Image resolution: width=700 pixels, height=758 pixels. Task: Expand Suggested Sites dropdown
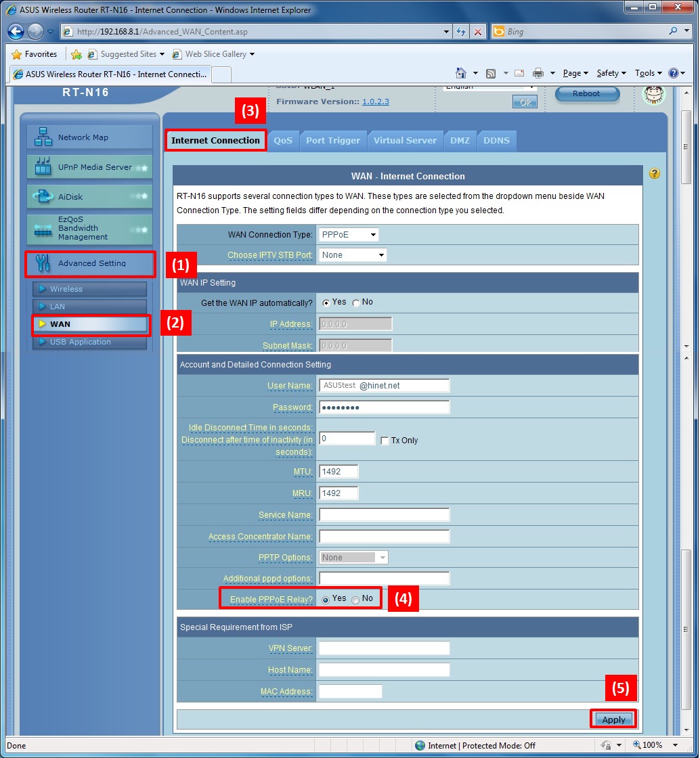click(x=162, y=54)
